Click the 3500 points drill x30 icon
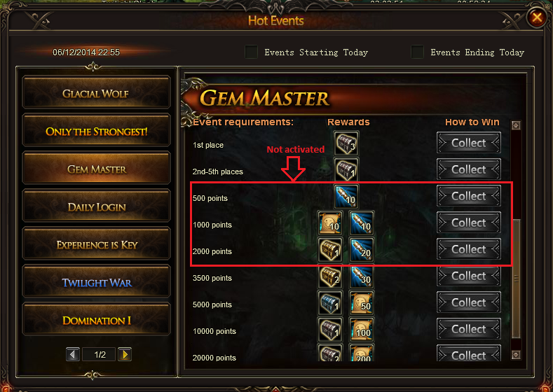This screenshot has height=392, width=553. 362,276
